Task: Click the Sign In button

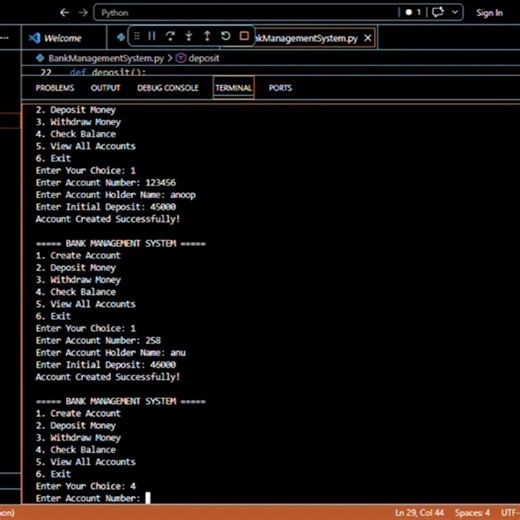Action: (489, 13)
